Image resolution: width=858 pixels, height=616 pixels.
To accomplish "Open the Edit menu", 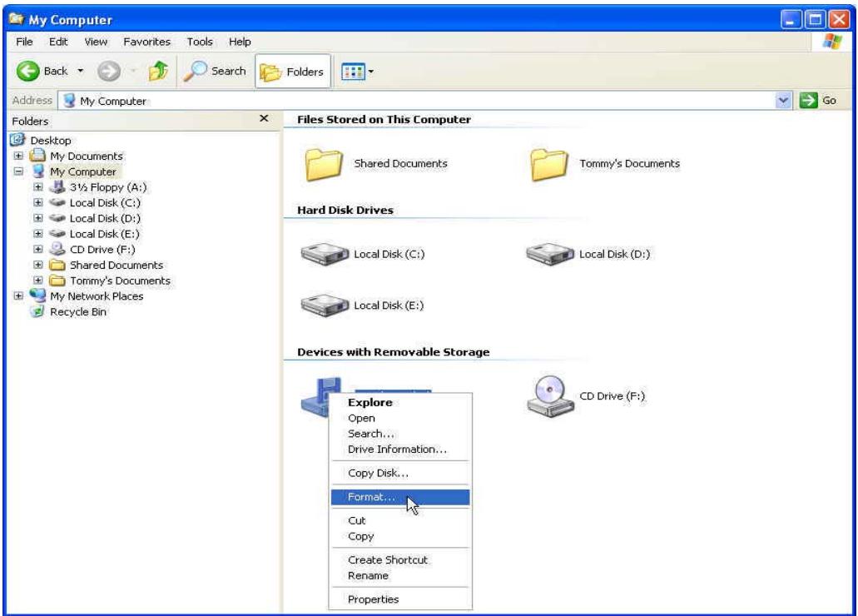I will (58, 42).
